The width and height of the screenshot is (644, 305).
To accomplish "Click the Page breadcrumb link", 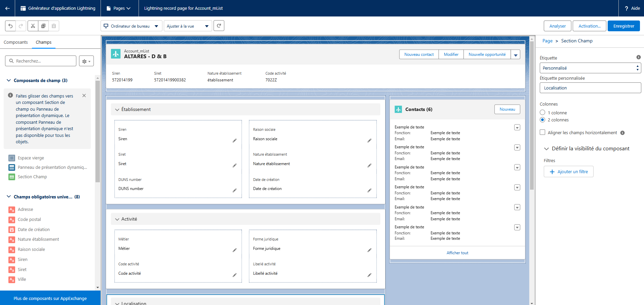I will point(547,41).
